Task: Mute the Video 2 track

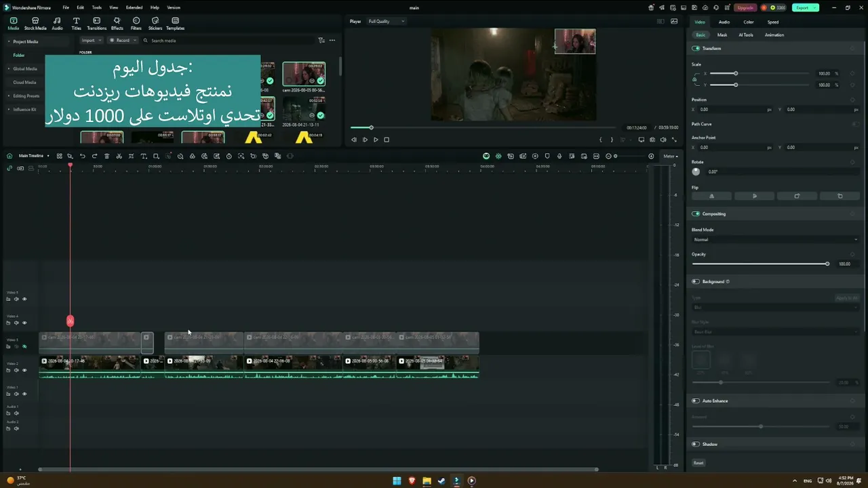Action: click(x=16, y=370)
